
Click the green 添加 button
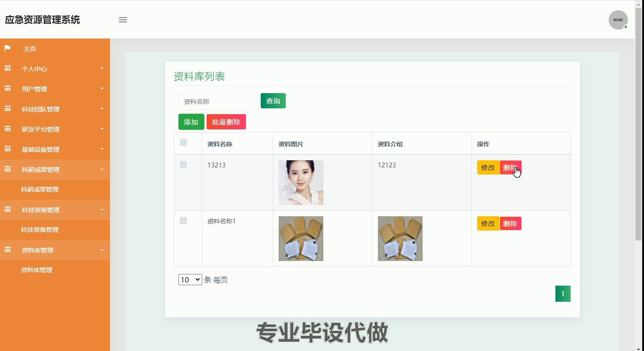[191, 122]
